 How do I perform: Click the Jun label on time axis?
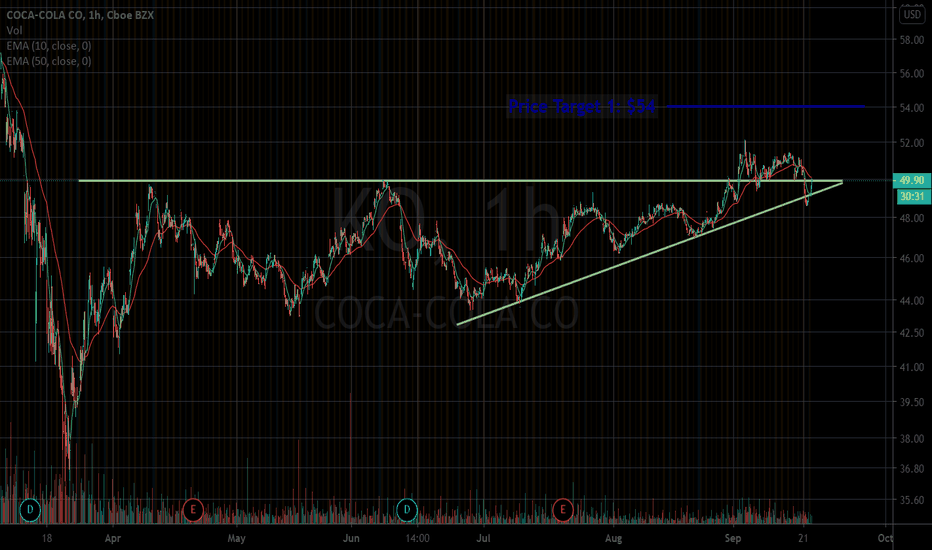point(351,538)
